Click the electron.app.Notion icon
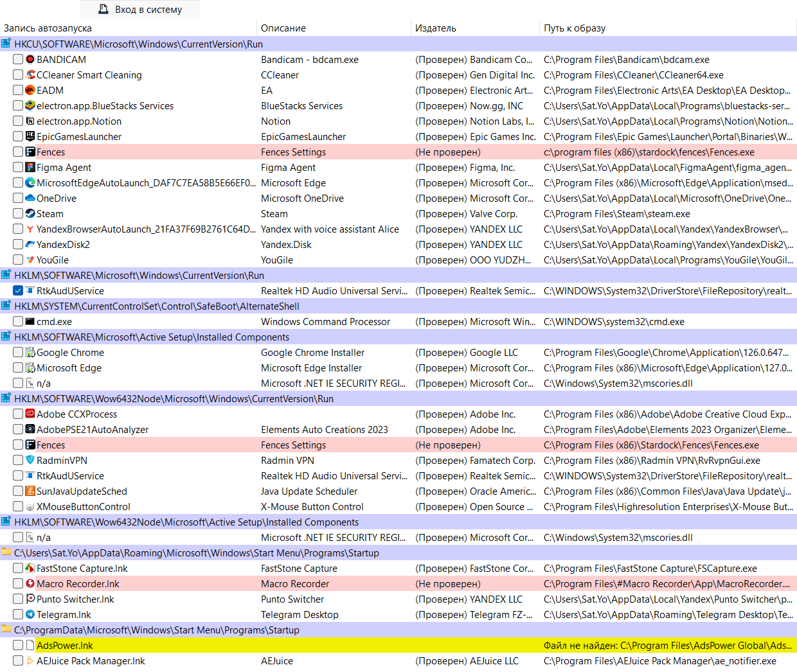The image size is (797, 672). point(30,121)
